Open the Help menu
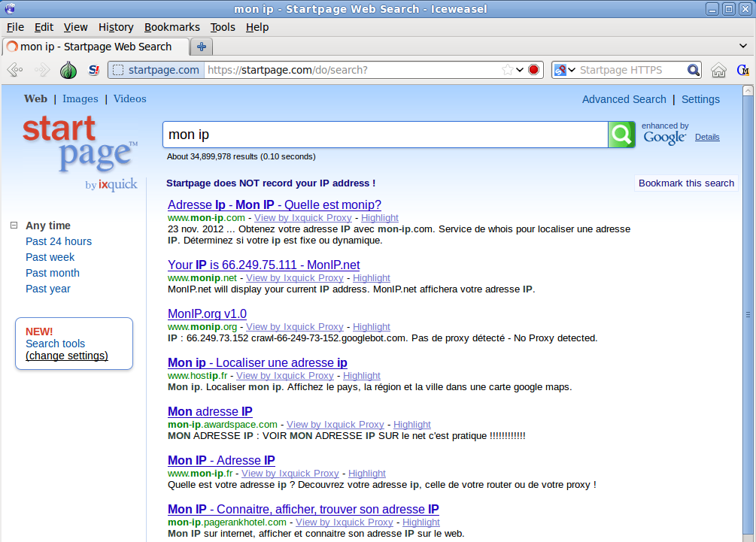The width and height of the screenshot is (756, 542). (x=257, y=28)
